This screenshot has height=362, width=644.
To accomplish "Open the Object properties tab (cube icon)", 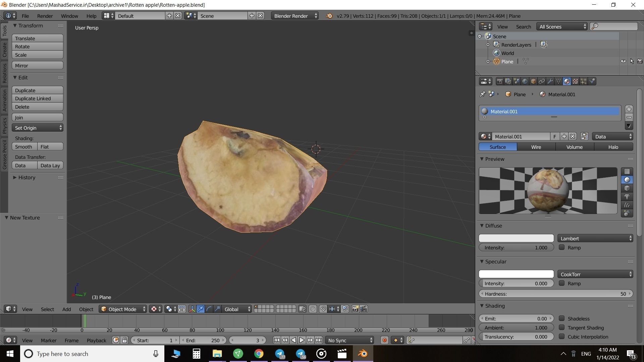I will [x=533, y=81].
